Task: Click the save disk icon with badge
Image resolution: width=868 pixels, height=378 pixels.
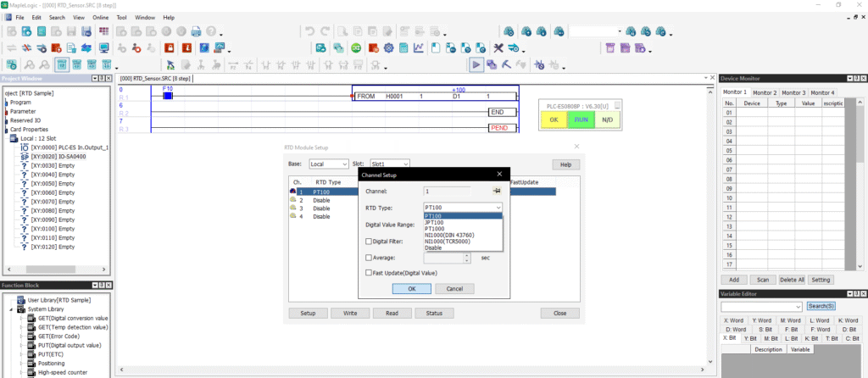Action: [x=86, y=31]
